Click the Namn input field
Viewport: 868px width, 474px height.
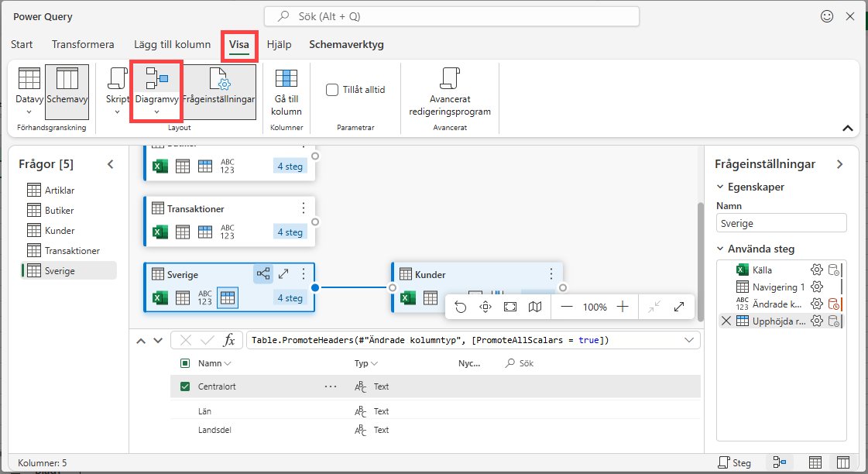pos(781,223)
